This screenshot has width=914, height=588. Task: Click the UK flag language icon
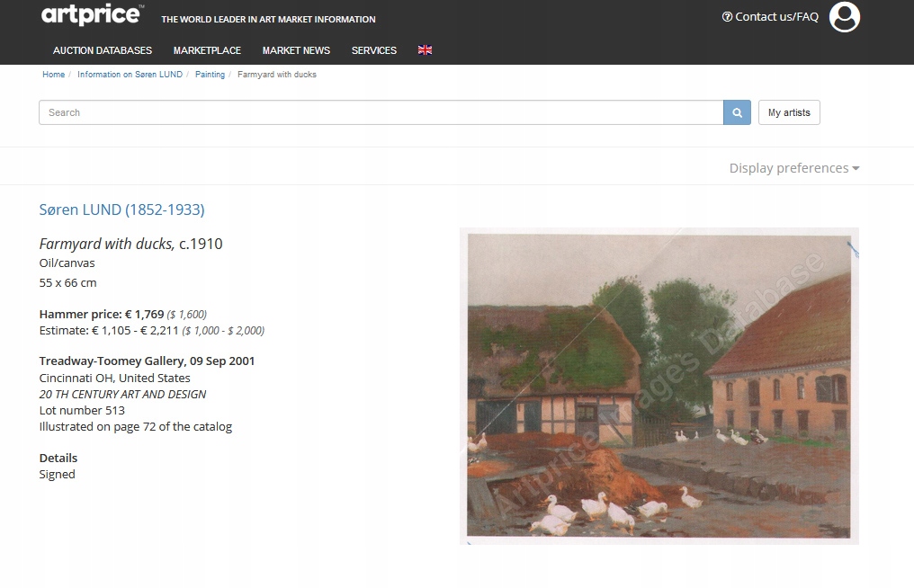[x=425, y=50]
